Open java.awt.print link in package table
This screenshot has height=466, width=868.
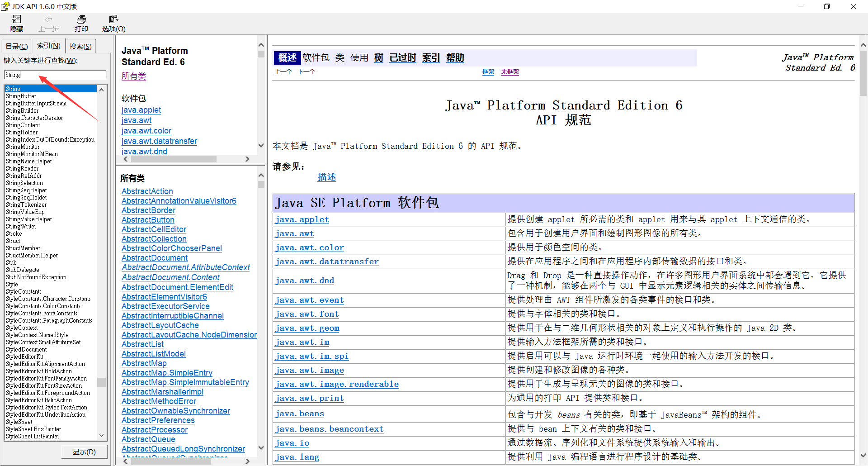(310, 398)
